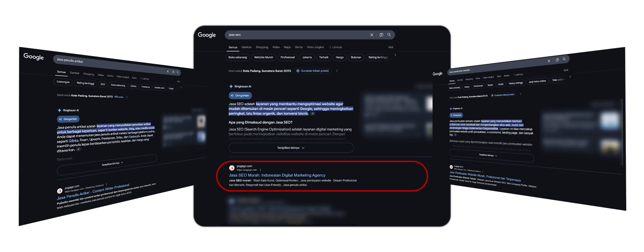
Task: Click the 'jasa seo' search input field
Action: pyautogui.click(x=297, y=35)
